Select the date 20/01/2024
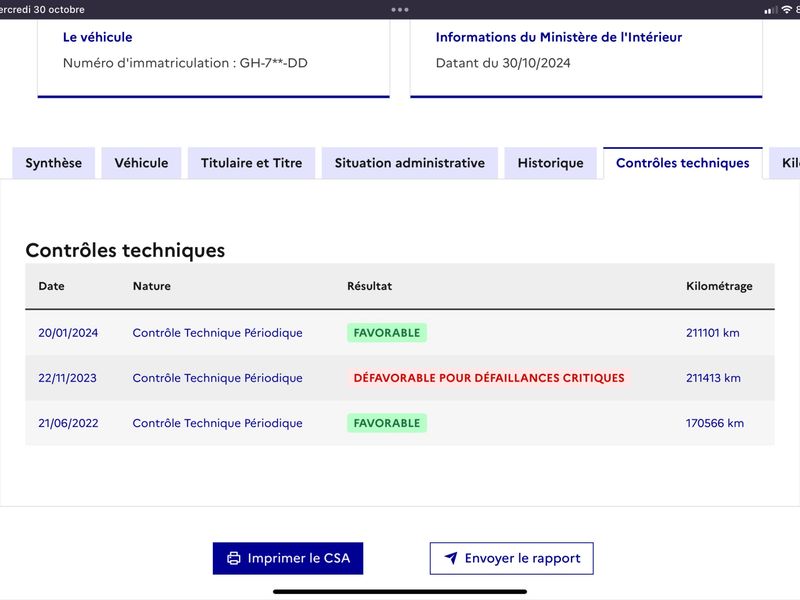The width and height of the screenshot is (800, 600). pos(68,333)
